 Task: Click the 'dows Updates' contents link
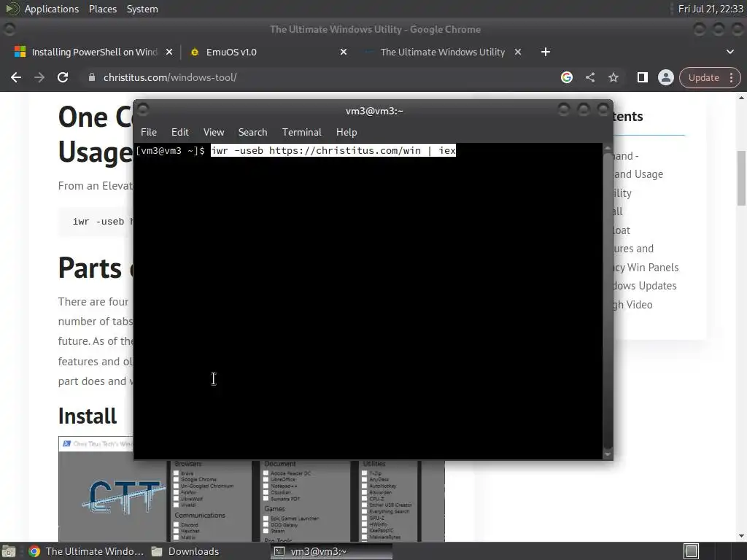[x=645, y=286]
